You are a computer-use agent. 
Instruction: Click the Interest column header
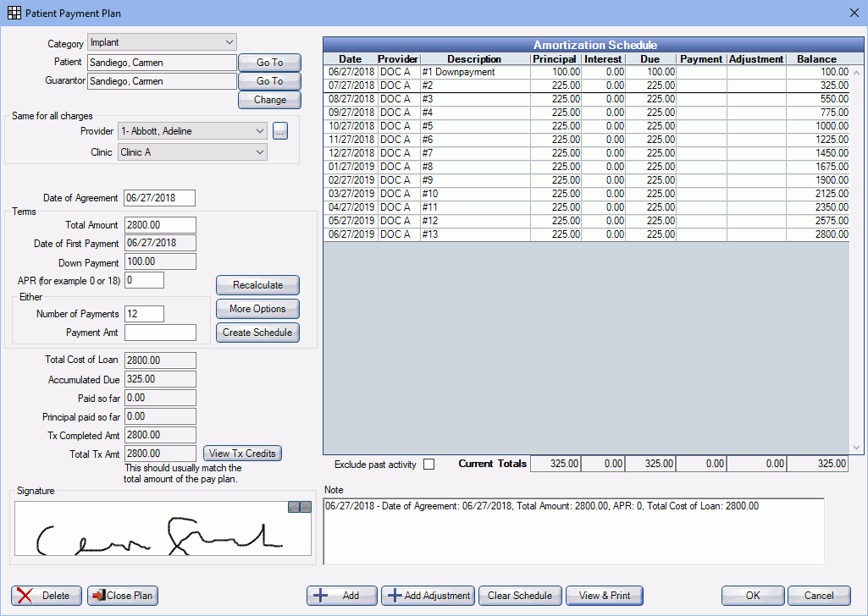pos(604,59)
